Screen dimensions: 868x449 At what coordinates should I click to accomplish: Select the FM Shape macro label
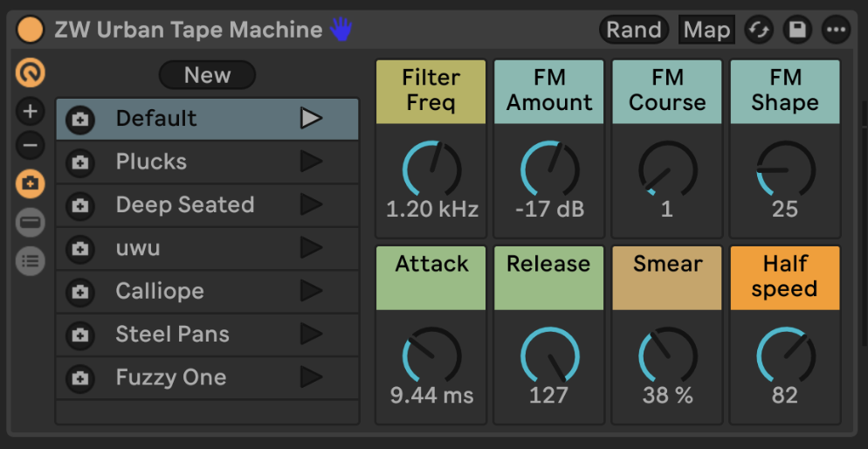785,92
